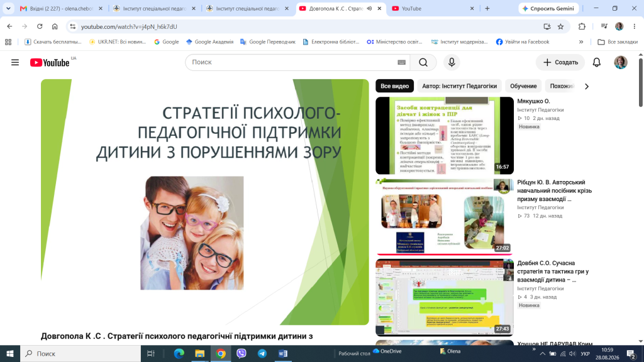The image size is (644, 362).
Task: Go forward in browser history
Action: (25, 26)
